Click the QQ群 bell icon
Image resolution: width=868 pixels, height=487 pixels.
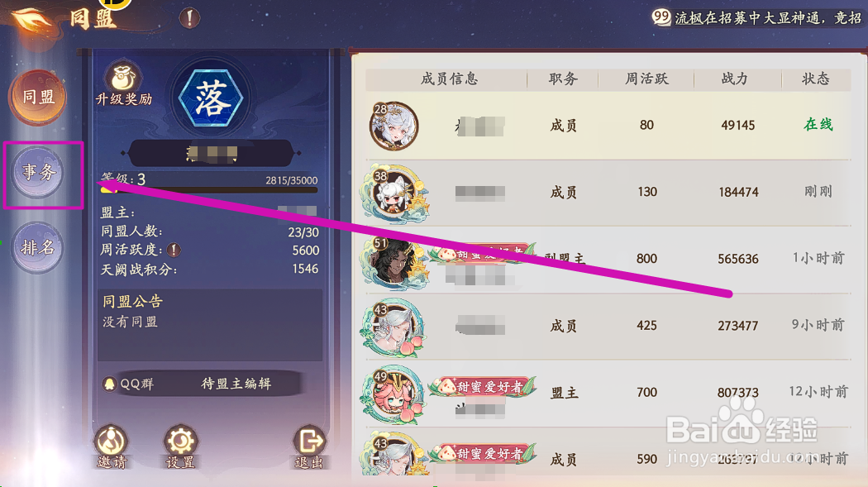(110, 384)
